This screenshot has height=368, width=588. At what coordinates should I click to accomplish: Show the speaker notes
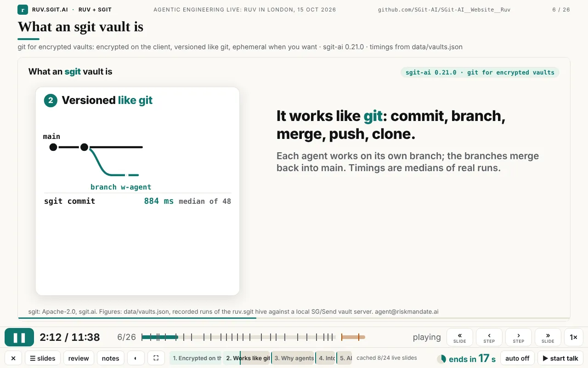[110, 358]
